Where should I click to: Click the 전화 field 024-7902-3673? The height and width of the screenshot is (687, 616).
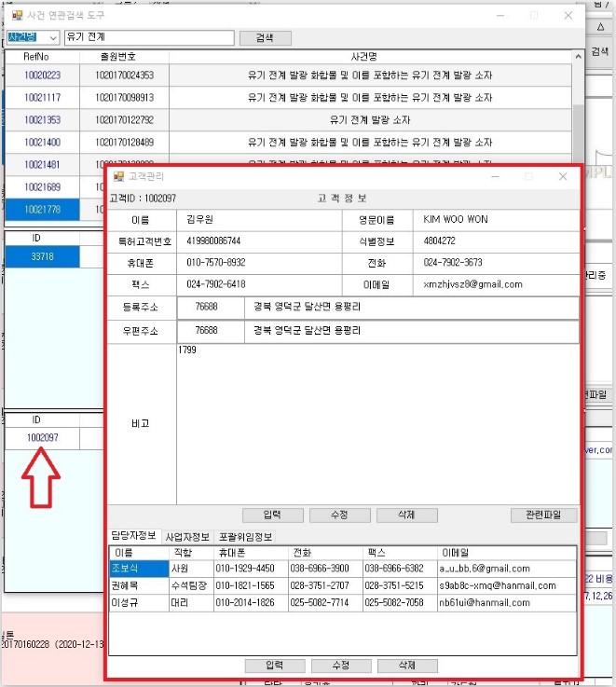click(496, 263)
